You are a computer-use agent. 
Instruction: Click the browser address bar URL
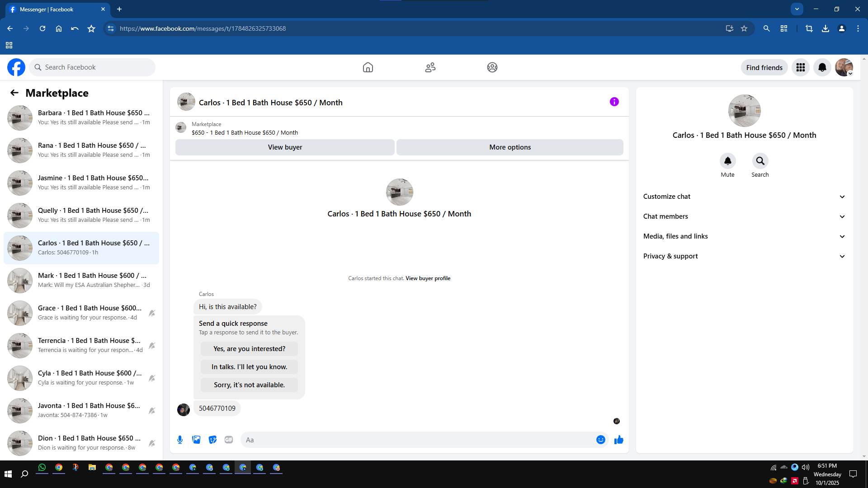pyautogui.click(x=203, y=28)
